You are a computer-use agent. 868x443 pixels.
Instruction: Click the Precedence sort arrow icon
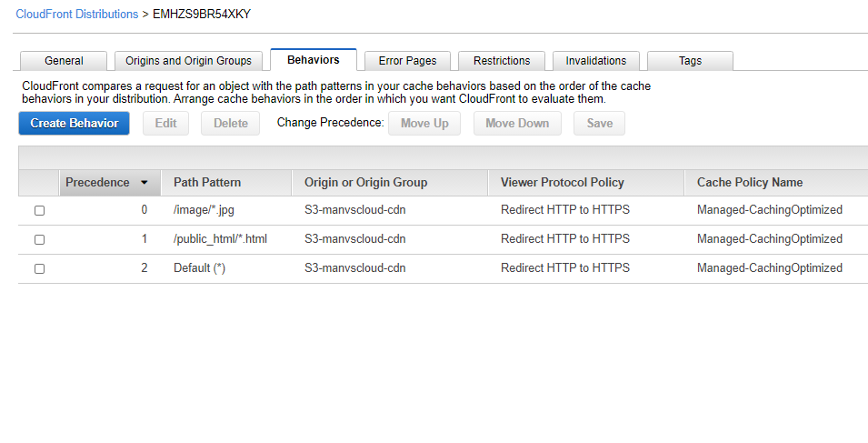(x=144, y=183)
